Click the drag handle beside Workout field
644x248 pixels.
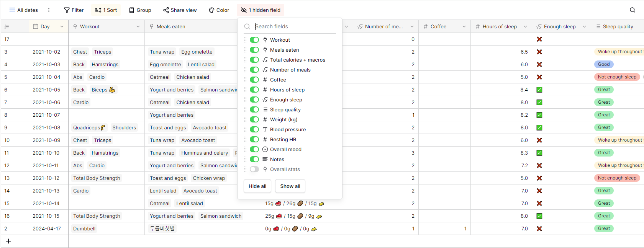tap(245, 40)
